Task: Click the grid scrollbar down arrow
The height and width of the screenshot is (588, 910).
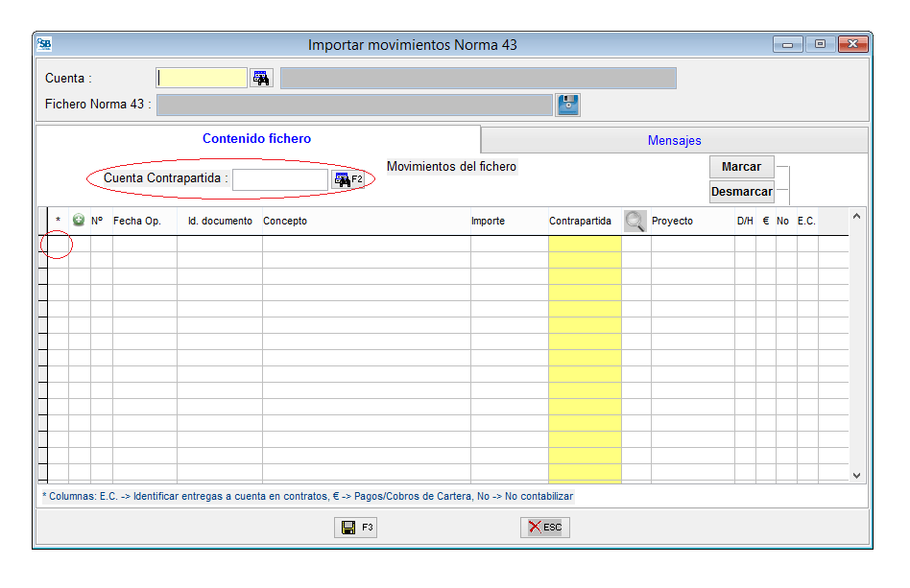Action: point(857,475)
